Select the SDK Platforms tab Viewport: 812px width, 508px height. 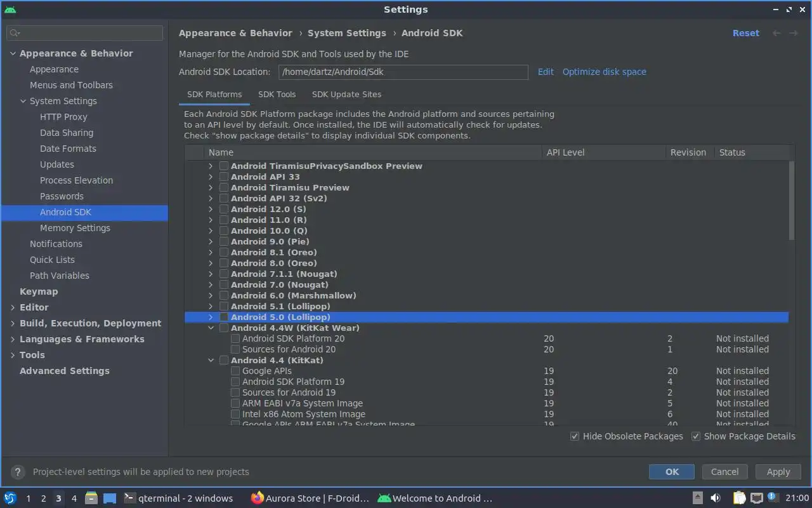pyautogui.click(x=214, y=94)
